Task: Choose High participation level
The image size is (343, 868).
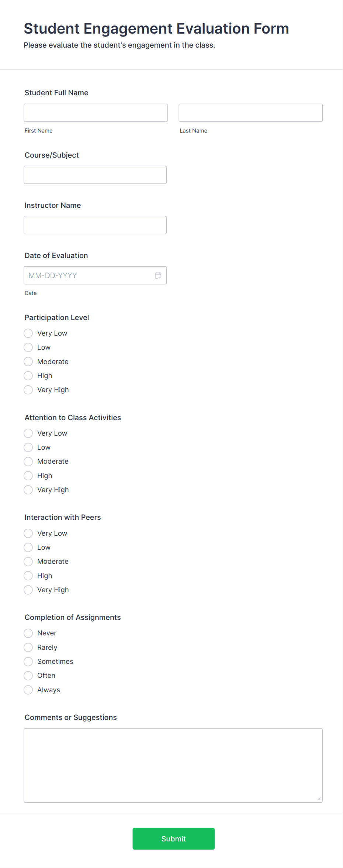Action: pos(28,375)
